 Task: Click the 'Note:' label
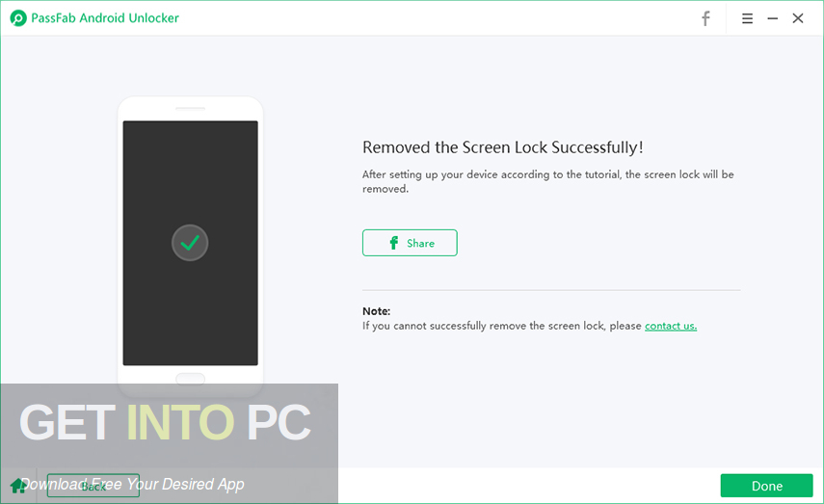[x=376, y=311]
